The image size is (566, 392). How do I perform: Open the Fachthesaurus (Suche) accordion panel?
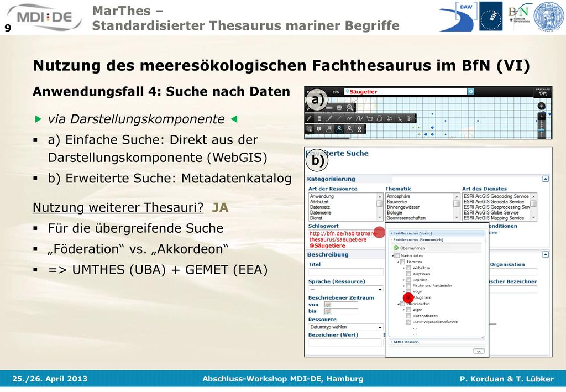437,233
